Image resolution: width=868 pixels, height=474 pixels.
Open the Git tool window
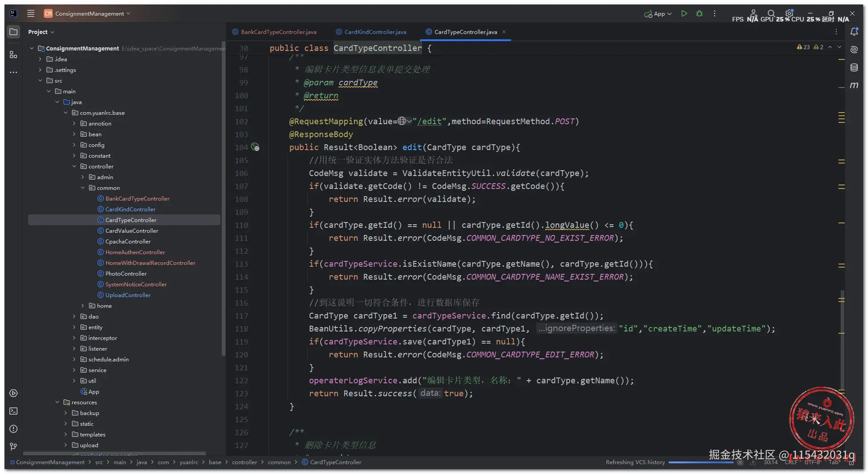tap(13, 447)
